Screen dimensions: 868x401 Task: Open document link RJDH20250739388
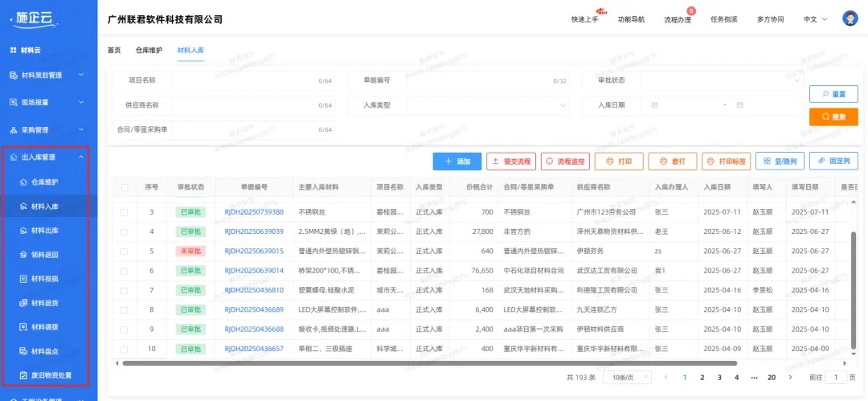254,212
